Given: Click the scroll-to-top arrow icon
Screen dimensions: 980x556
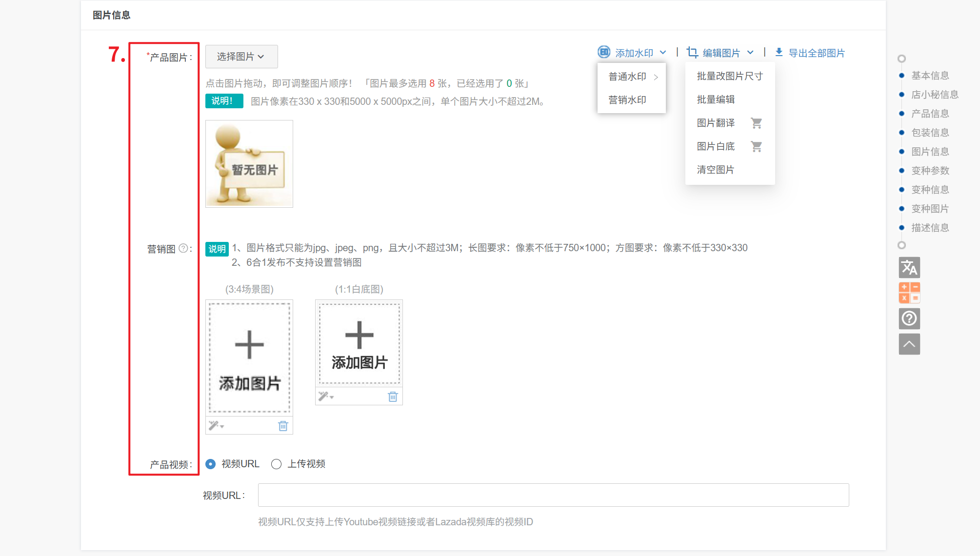Looking at the screenshot, I should pyautogui.click(x=909, y=344).
